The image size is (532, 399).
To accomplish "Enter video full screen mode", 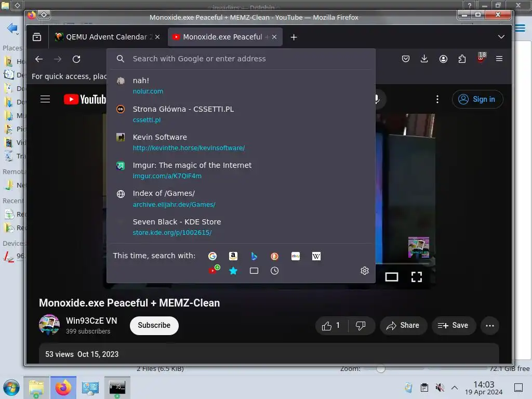I will [417, 277].
